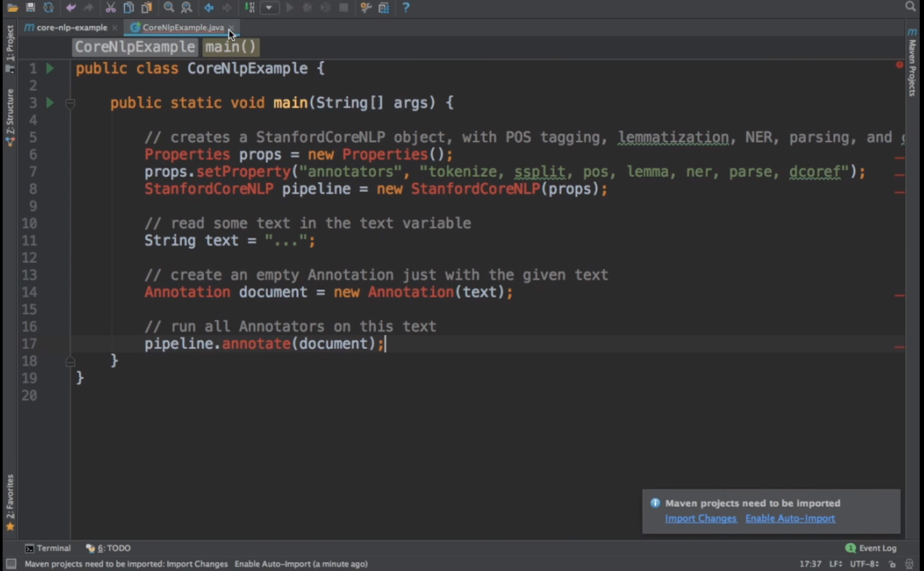
Task: Open the run configuration dropdown
Action: coord(270,7)
